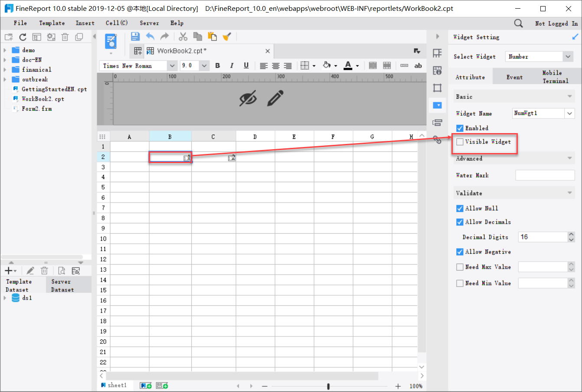
Task: Activate the Format Painter brush
Action: point(227,36)
